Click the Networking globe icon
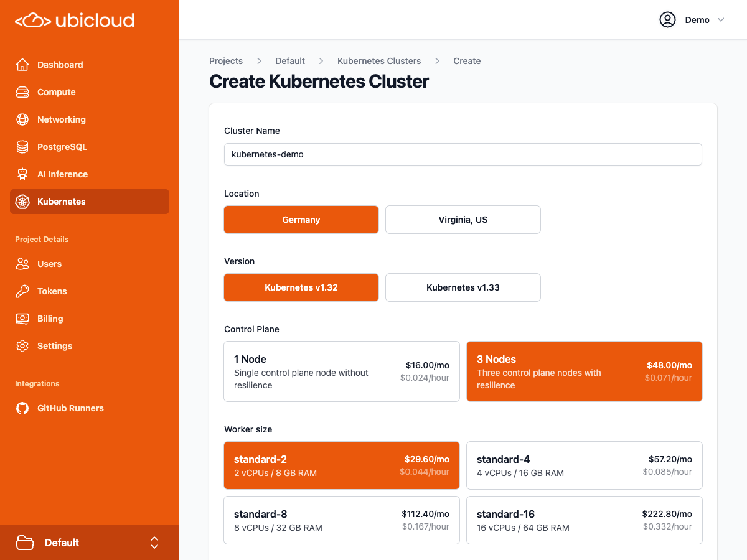Viewport: 747px width, 560px height. coord(22,119)
